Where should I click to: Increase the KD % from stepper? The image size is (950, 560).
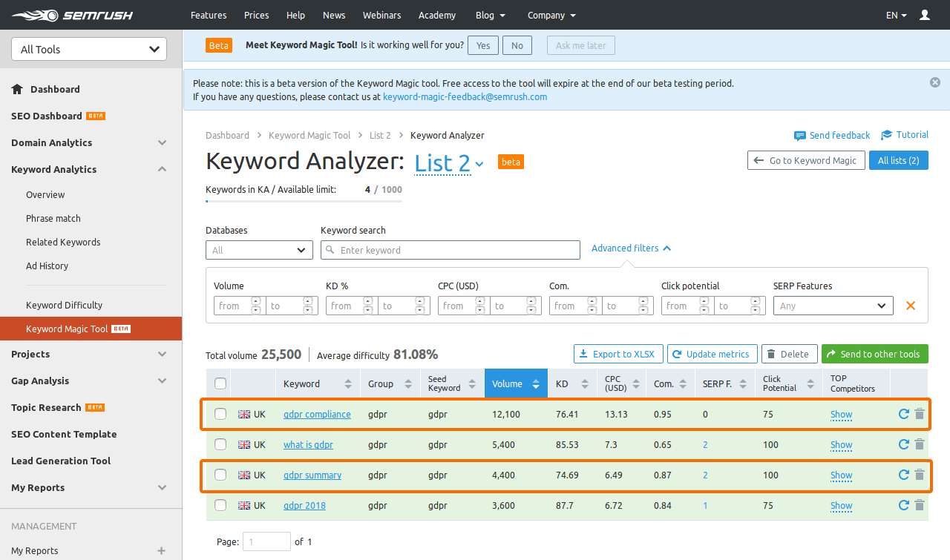pos(368,301)
